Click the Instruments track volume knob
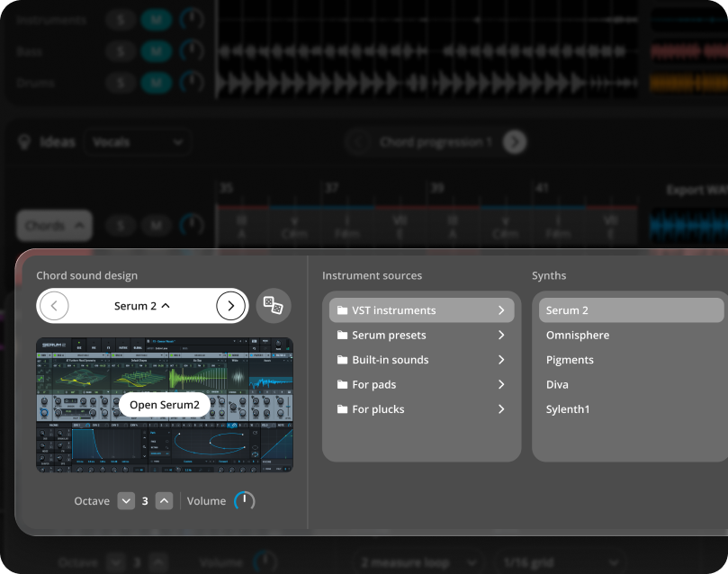728x574 pixels. tap(192, 20)
